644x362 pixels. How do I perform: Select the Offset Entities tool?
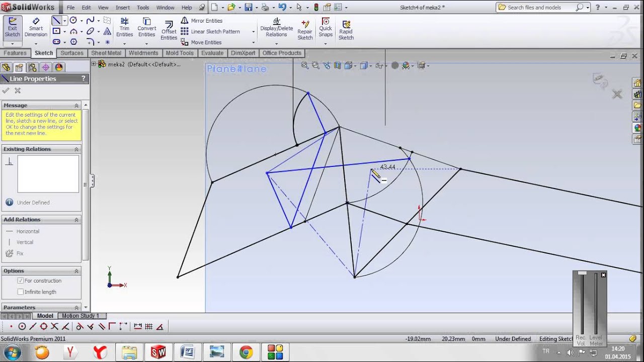(169, 31)
